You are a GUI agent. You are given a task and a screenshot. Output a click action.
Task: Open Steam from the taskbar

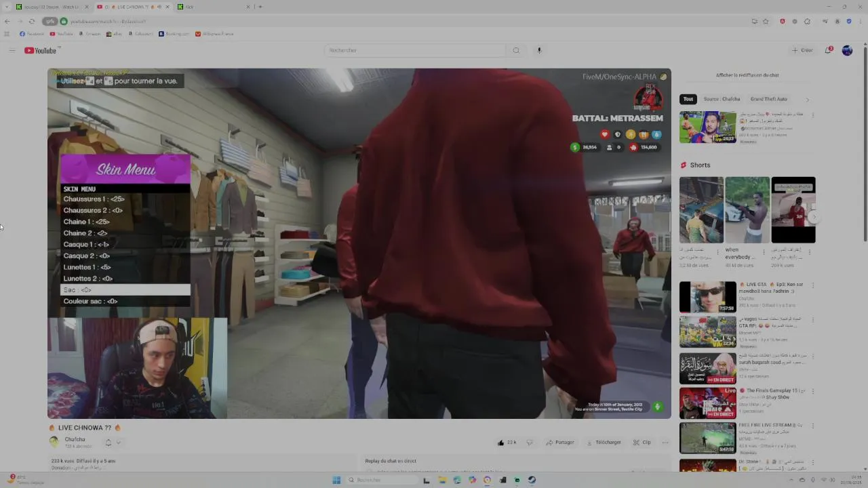532,480
